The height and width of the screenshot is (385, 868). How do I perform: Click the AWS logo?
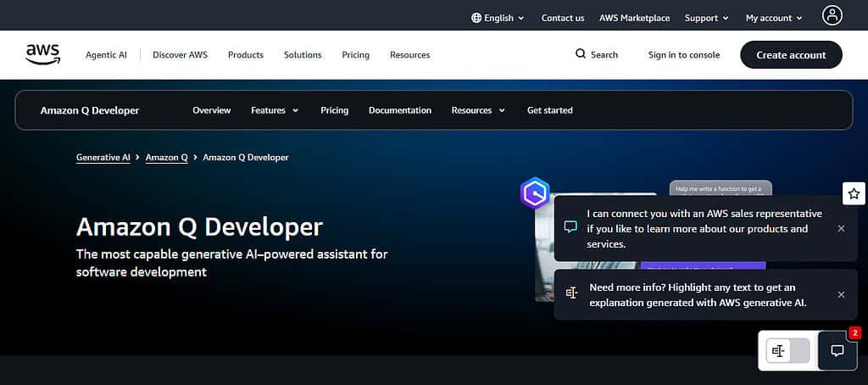43,54
